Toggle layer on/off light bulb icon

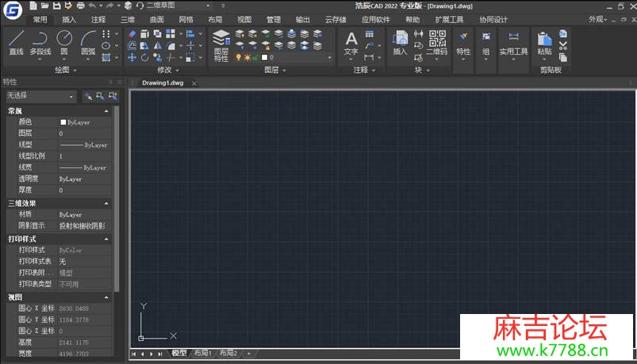[239, 58]
